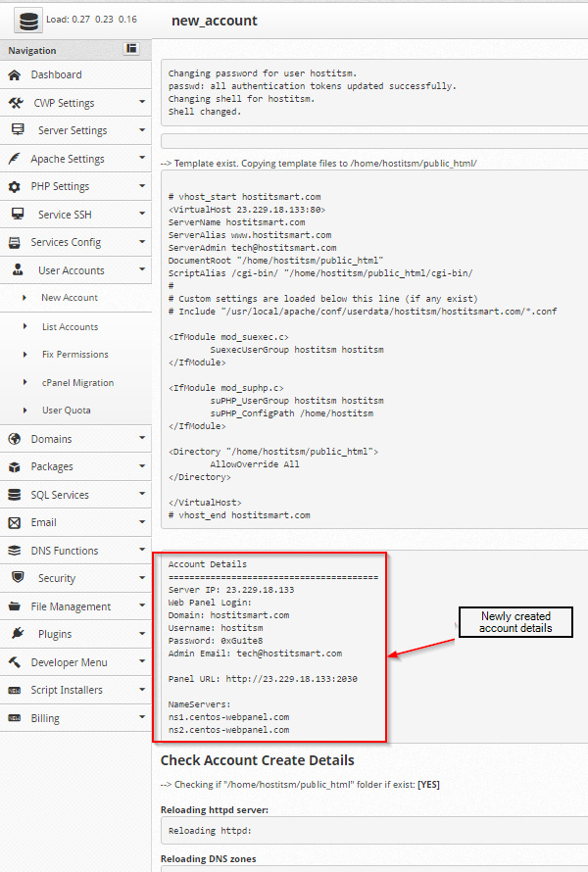This screenshot has height=872, width=588.
Task: Click the File Management folder icon
Action: click(x=14, y=606)
